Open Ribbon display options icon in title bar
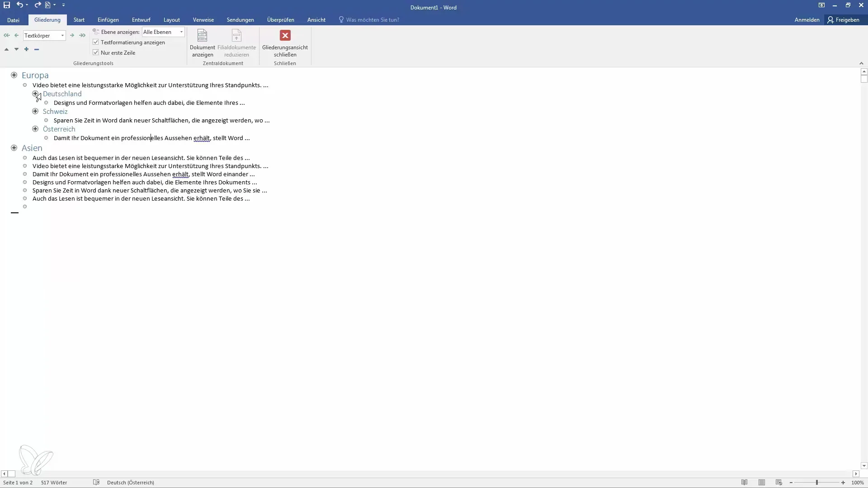 821,5
